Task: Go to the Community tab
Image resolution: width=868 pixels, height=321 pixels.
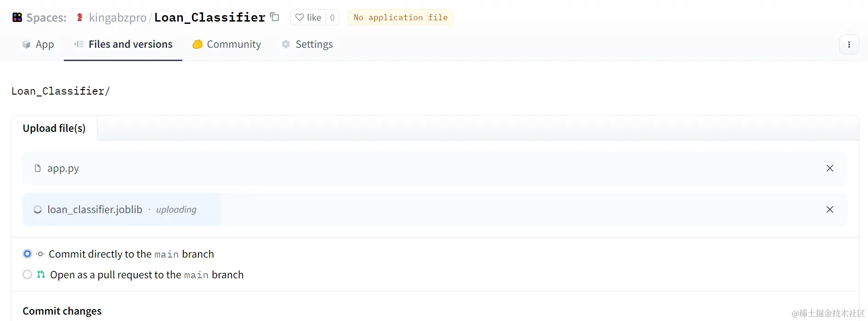Action: click(227, 45)
